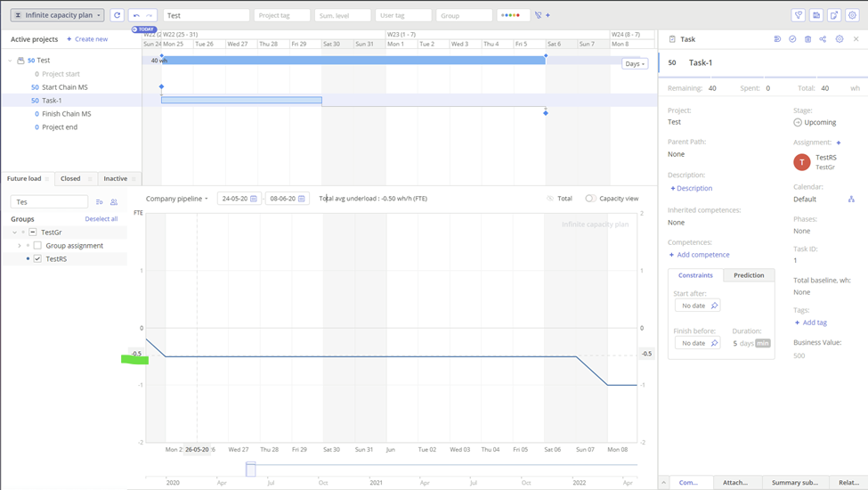This screenshot has width=868, height=490.
Task: Open Task panel settings gear
Action: [839, 39]
